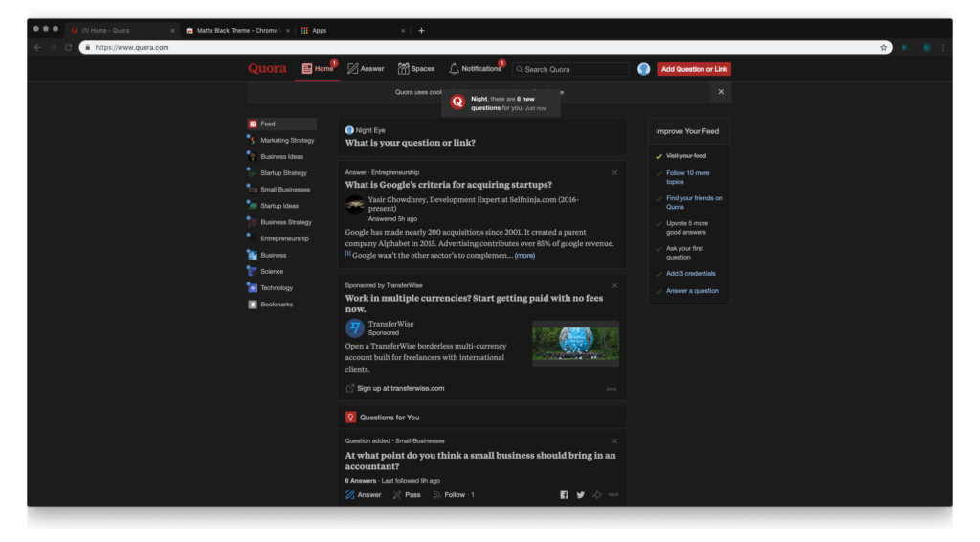This screenshot has height=542, width=980.
Task: Open the profile avatar menu
Action: (644, 69)
